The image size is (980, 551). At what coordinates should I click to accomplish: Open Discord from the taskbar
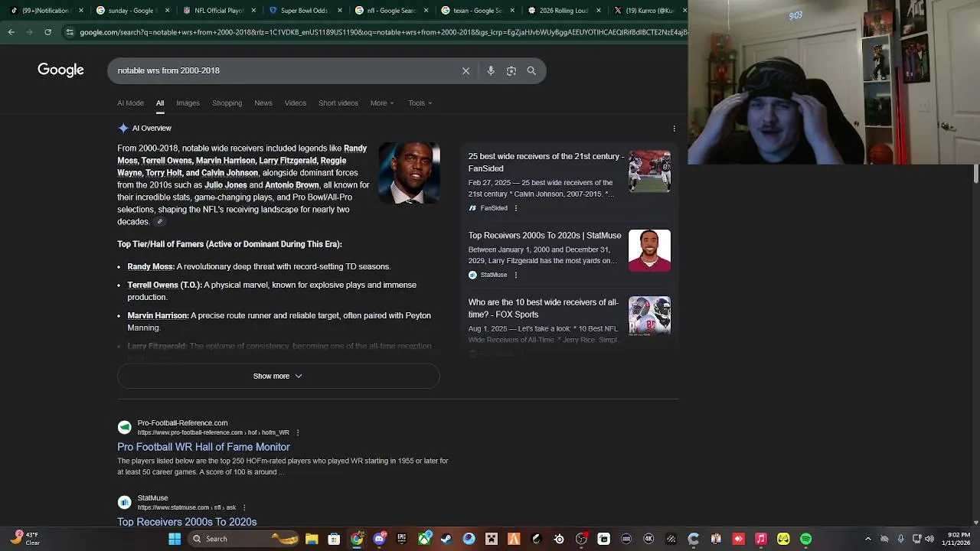click(379, 539)
